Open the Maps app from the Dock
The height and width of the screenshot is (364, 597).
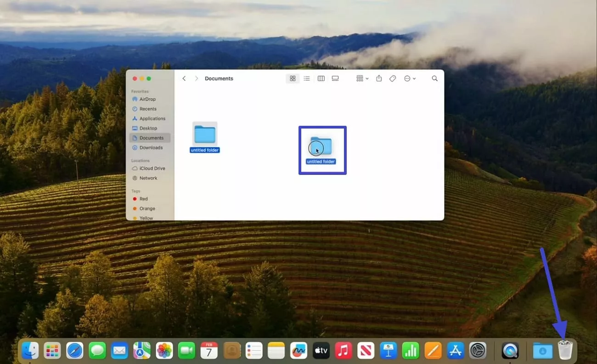[x=141, y=350]
